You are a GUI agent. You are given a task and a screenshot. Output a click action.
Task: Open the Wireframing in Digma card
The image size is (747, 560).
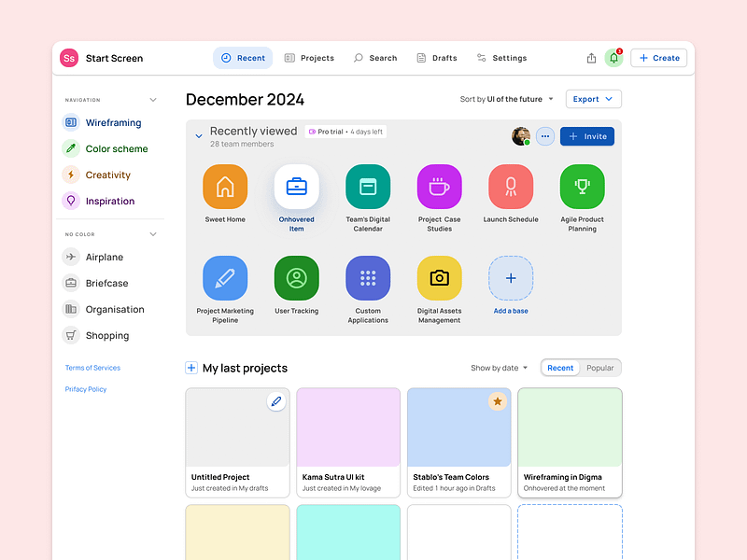[570, 442]
